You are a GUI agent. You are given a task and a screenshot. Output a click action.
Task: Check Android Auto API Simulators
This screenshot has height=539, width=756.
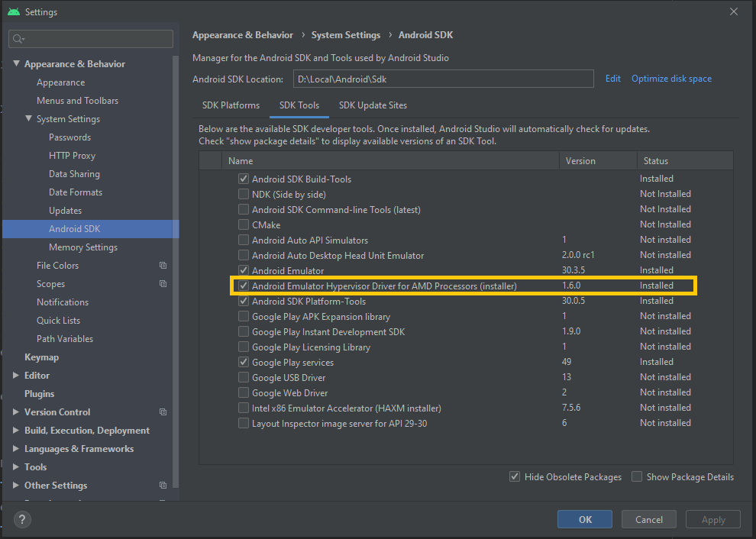(x=244, y=240)
